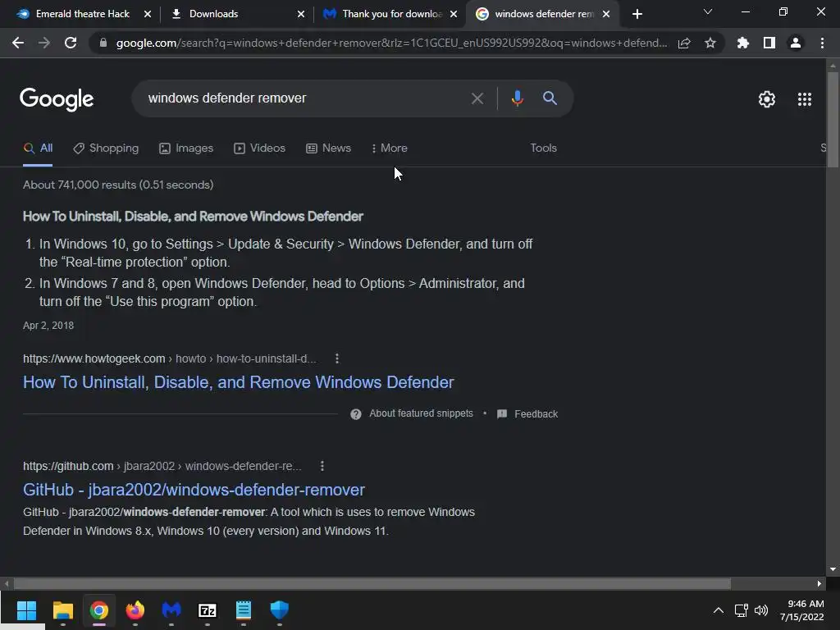The height and width of the screenshot is (630, 840).
Task: Filter results by Images
Action: pos(186,148)
